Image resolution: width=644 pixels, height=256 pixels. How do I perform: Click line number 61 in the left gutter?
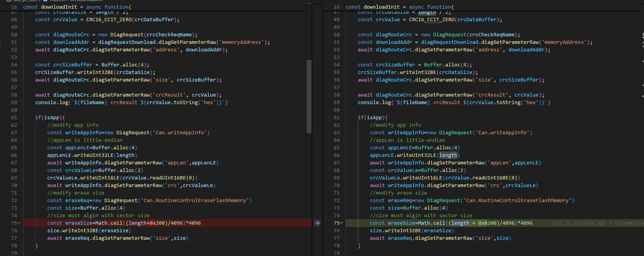point(14,118)
